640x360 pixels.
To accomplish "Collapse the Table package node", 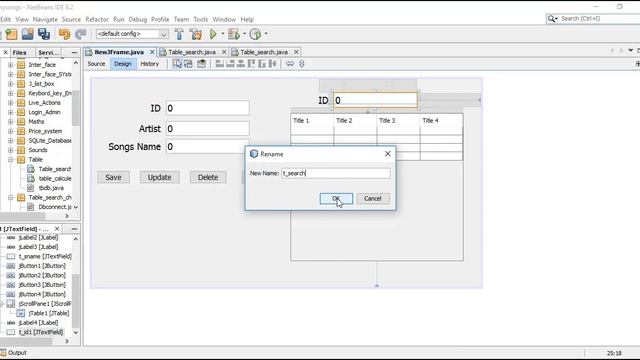I will pyautogui.click(x=11, y=160).
